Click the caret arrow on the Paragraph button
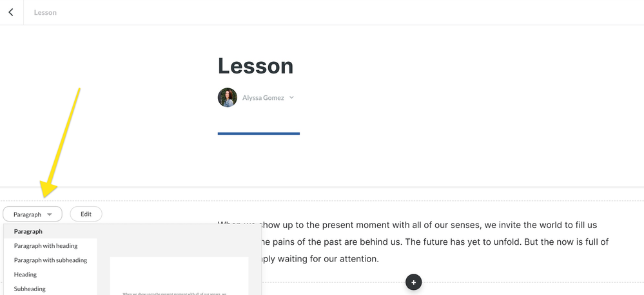 50,214
